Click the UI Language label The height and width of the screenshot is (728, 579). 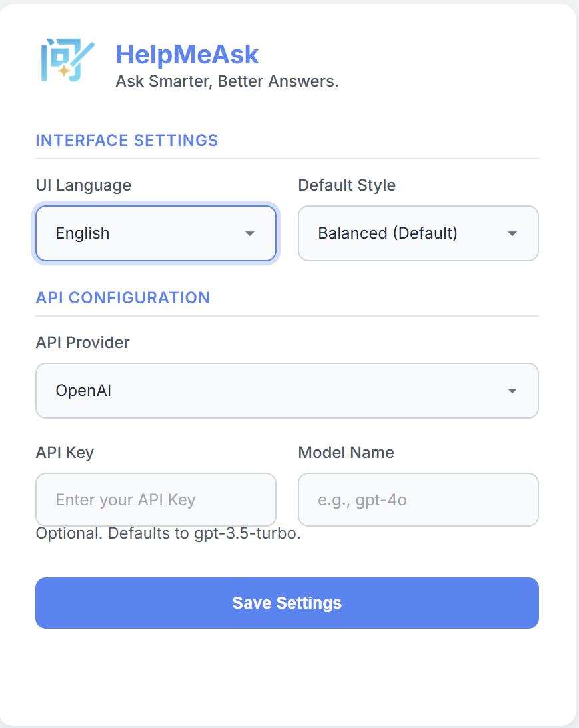tap(83, 185)
